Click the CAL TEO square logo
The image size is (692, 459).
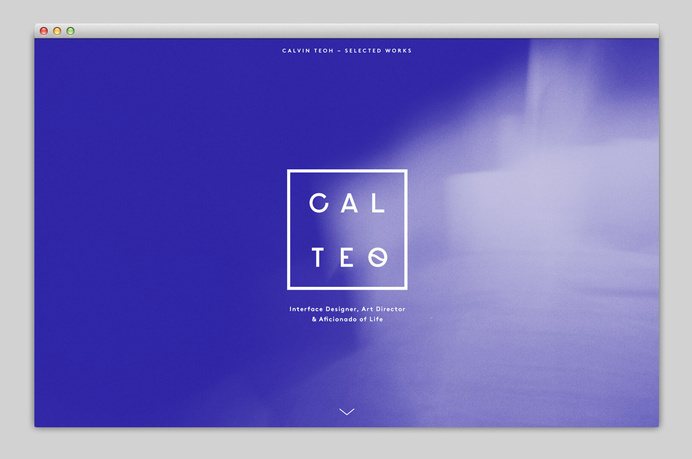click(x=347, y=230)
